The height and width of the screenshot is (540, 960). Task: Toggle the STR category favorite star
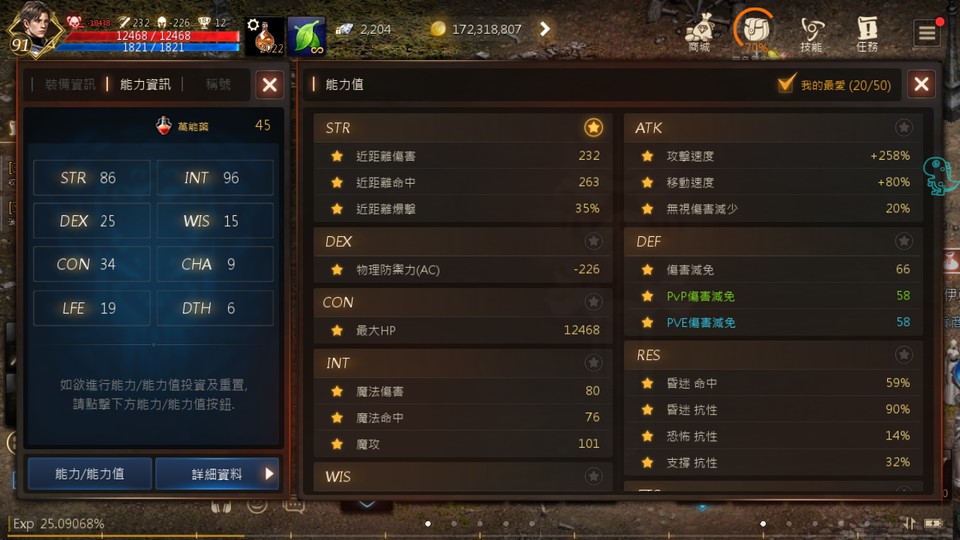click(593, 127)
